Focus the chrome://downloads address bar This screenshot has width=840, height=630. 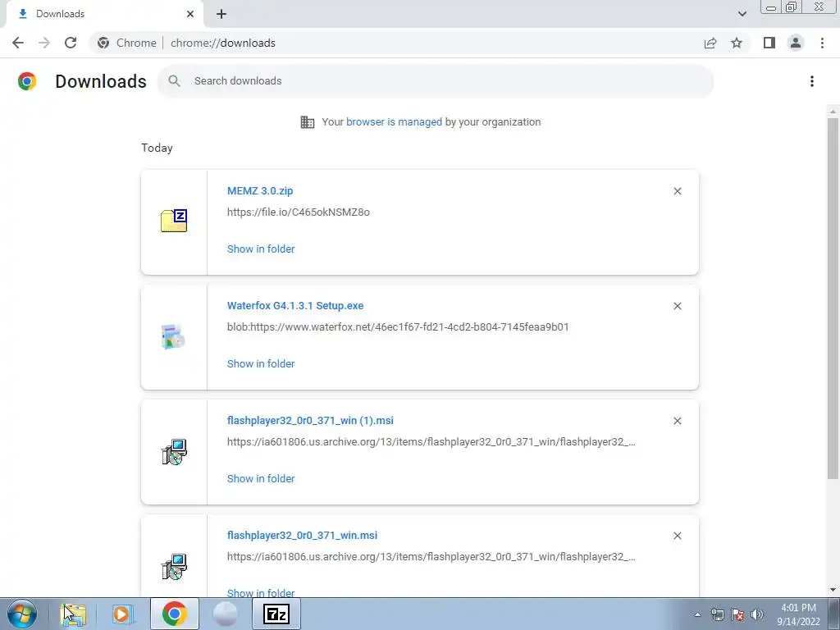click(x=223, y=43)
